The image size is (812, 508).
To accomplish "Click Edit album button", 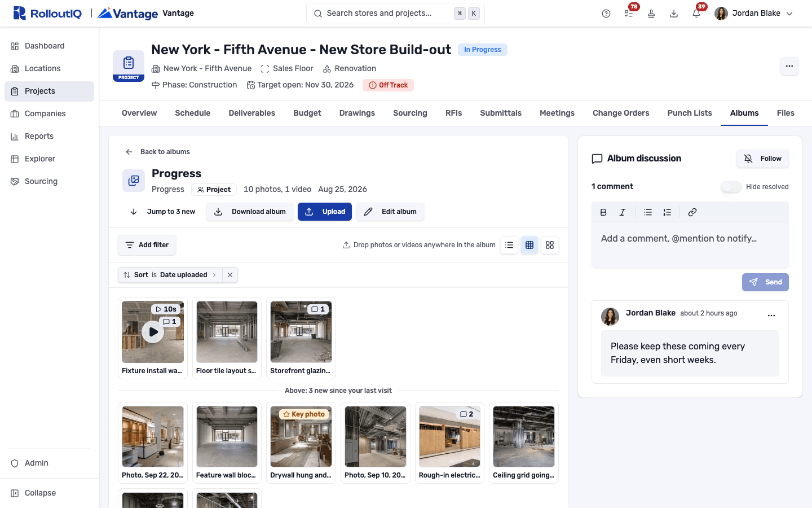I will pyautogui.click(x=390, y=212).
